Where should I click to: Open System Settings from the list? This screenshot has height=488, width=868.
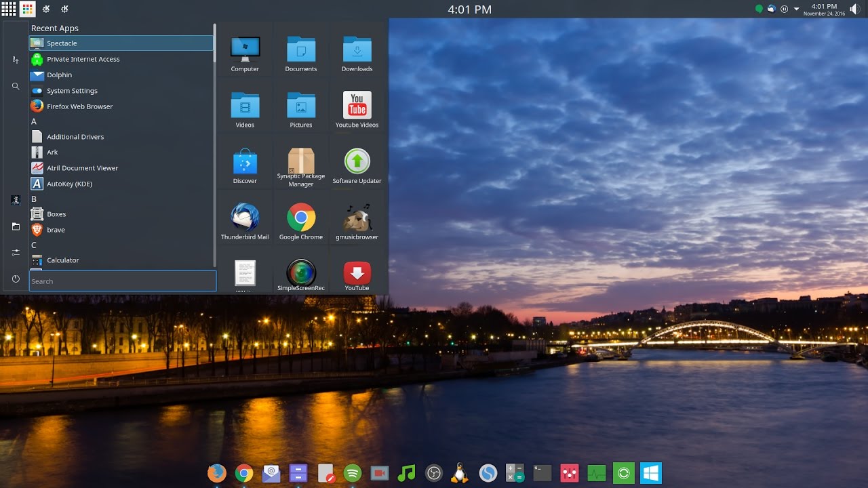click(x=121, y=90)
